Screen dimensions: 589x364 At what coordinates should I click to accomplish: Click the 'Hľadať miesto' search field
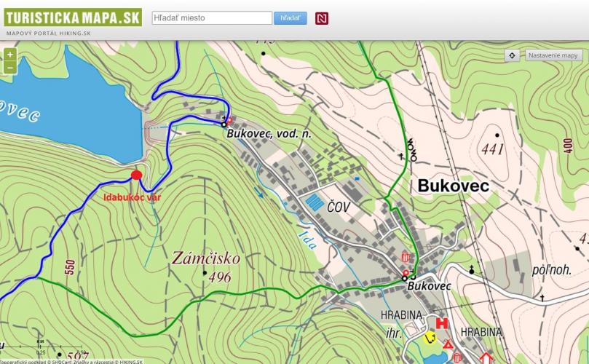212,17
